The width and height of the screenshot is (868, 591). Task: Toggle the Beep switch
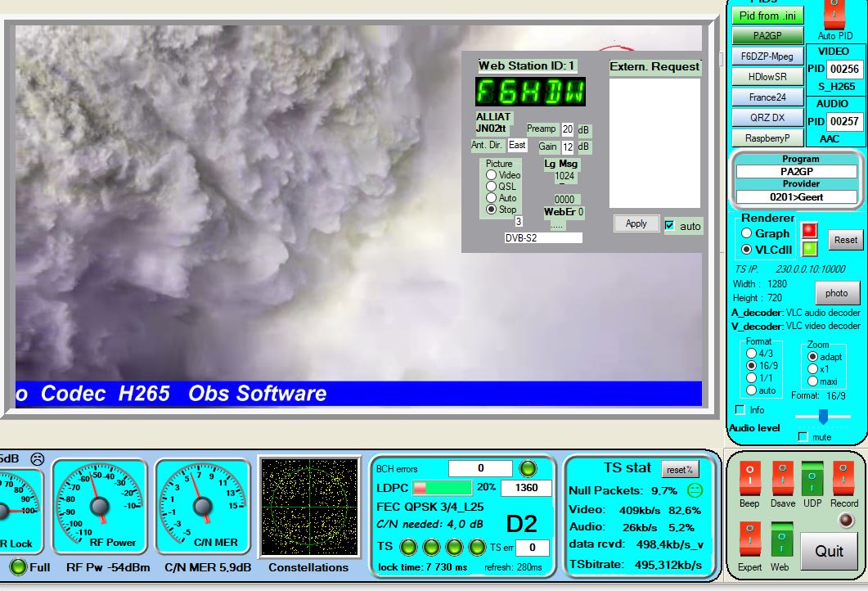[749, 477]
